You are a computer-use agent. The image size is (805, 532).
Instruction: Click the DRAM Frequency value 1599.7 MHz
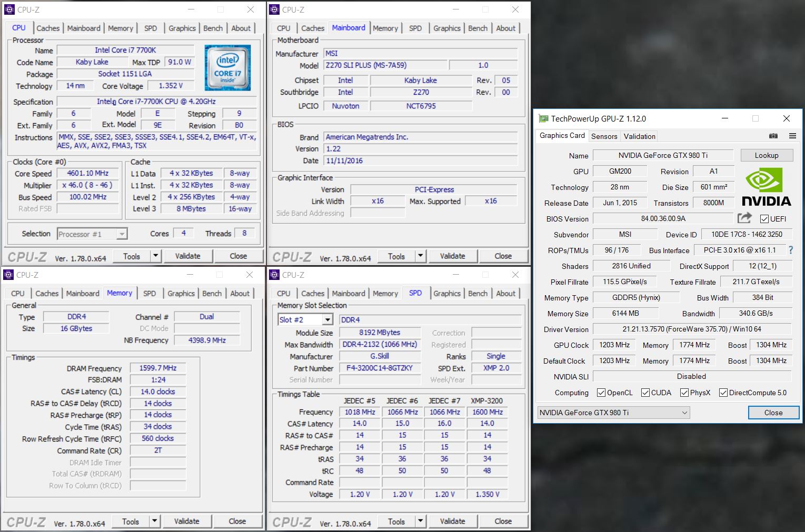tap(158, 368)
